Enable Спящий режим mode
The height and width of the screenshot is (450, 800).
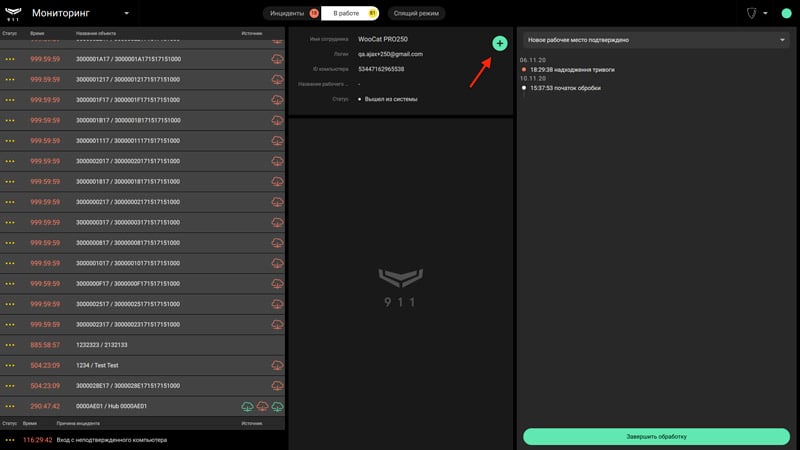point(416,13)
